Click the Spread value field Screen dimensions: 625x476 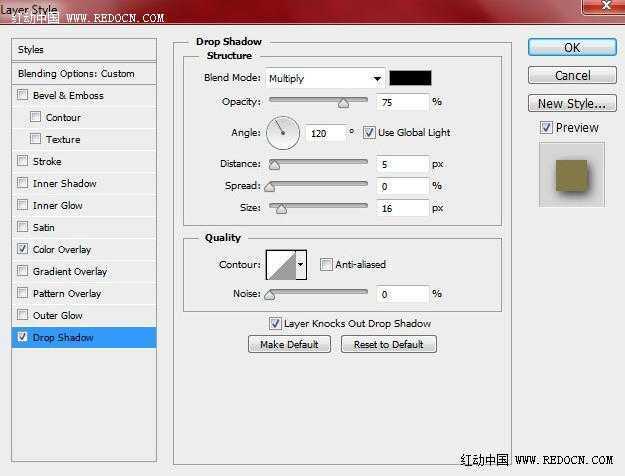[403, 186]
